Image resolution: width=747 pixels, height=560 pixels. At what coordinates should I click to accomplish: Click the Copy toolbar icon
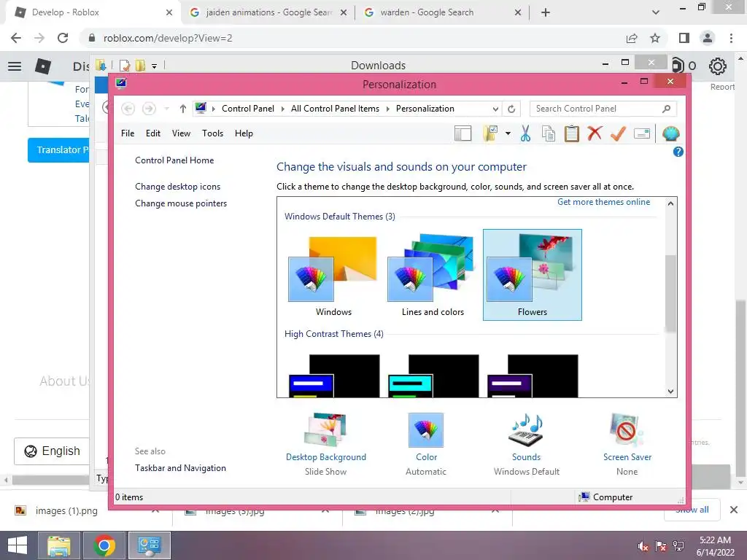pyautogui.click(x=549, y=134)
